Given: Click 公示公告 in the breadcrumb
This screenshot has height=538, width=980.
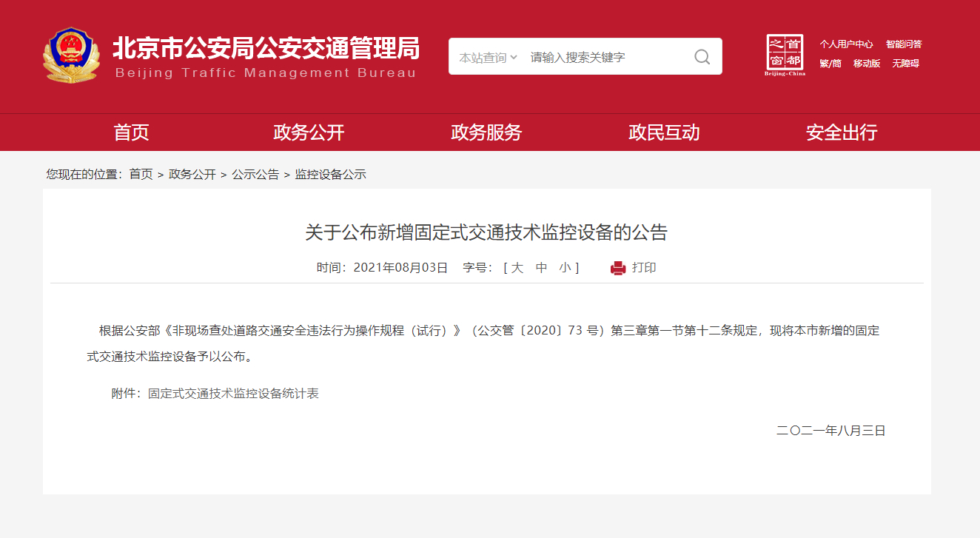Looking at the screenshot, I should point(255,175).
